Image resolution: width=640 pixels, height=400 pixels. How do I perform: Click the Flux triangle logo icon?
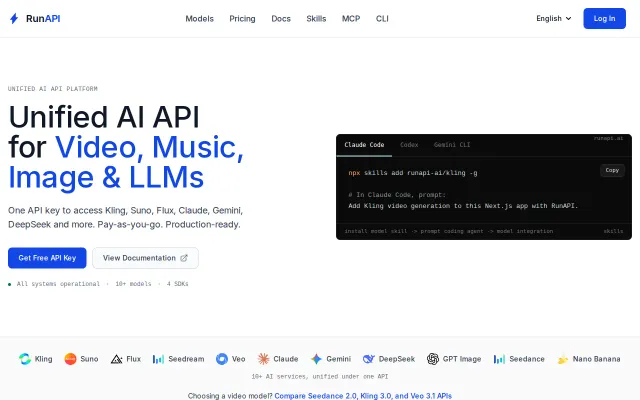click(116, 359)
